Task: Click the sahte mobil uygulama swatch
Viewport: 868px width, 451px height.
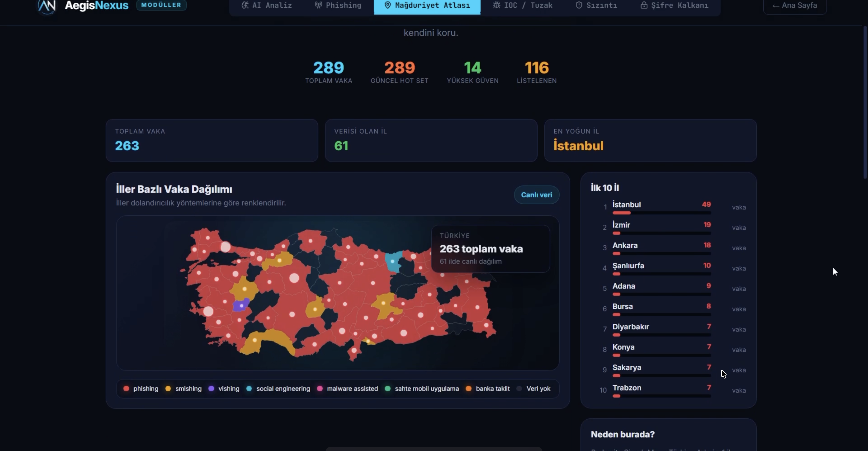Action: 388,388
